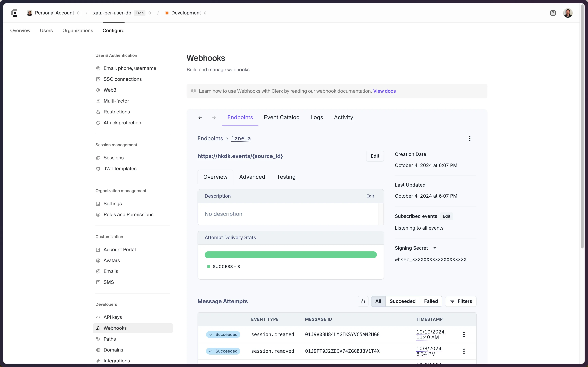588x367 pixels.
Task: Click the fingerprint icon for Email, phone, username
Action: [x=98, y=68]
